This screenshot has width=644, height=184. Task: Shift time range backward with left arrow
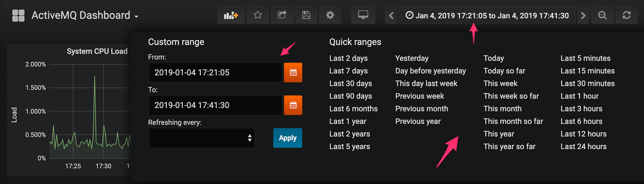click(391, 16)
